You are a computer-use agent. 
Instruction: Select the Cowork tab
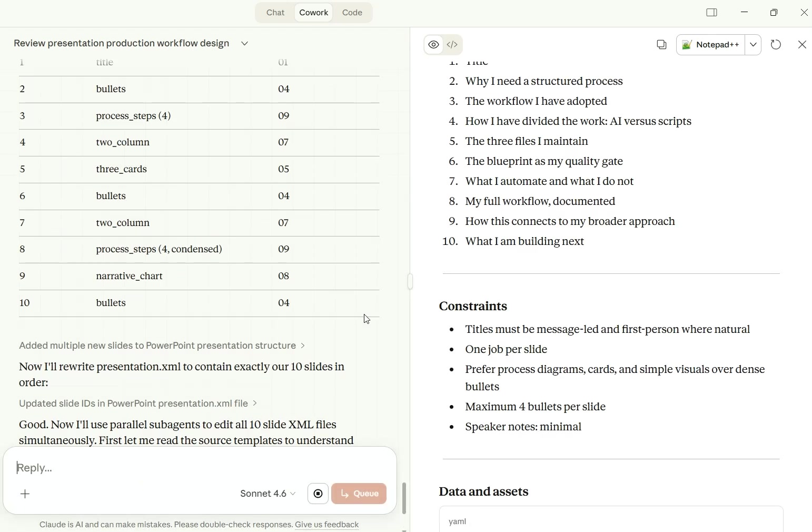314,13
